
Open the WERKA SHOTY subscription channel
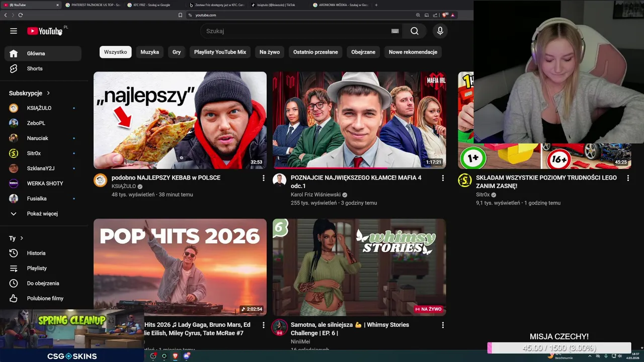coord(43,184)
